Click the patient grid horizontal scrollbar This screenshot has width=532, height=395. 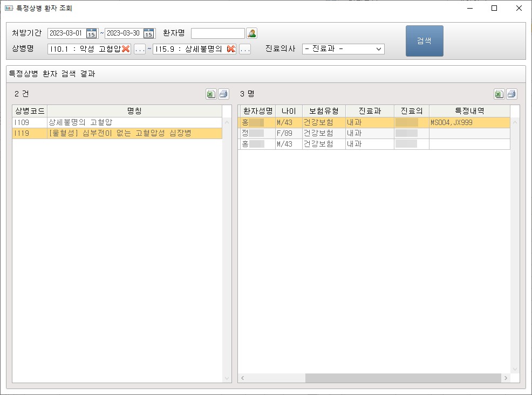(395, 378)
